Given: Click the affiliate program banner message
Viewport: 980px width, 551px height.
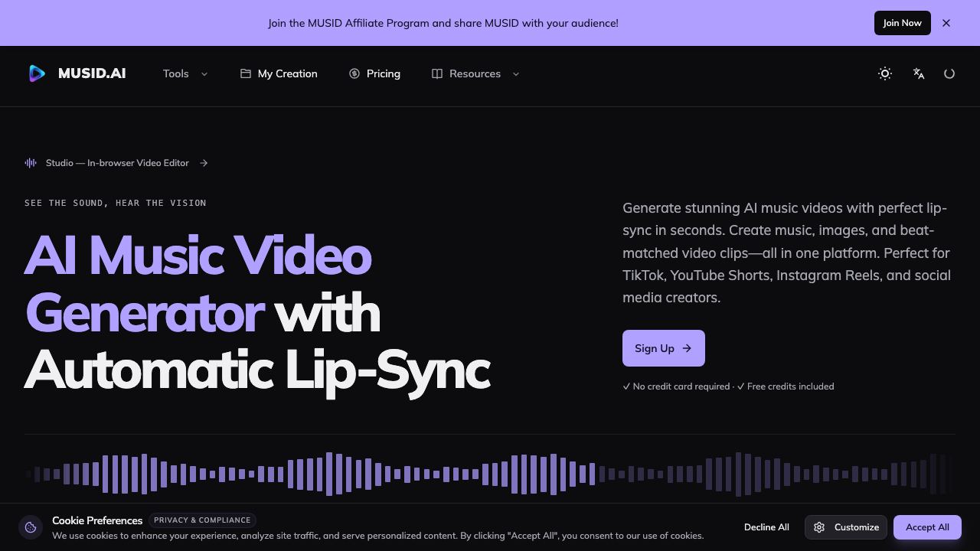Looking at the screenshot, I should 443,23.
